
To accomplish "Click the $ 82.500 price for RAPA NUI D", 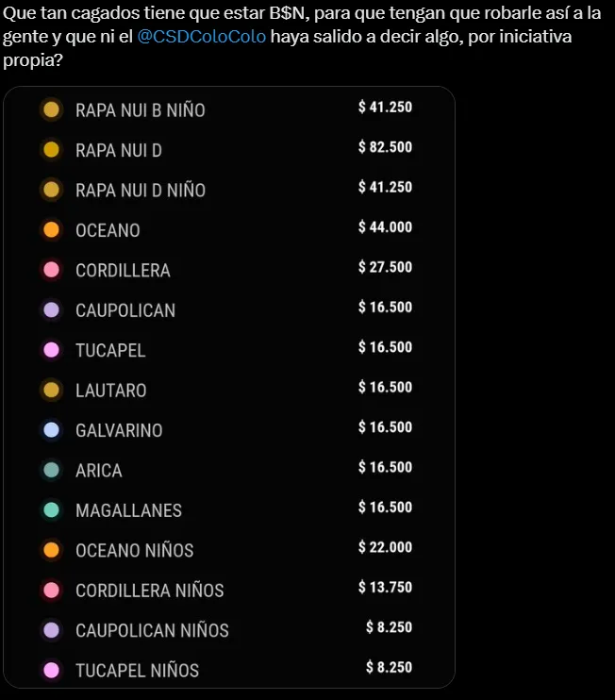I will click(x=385, y=147).
